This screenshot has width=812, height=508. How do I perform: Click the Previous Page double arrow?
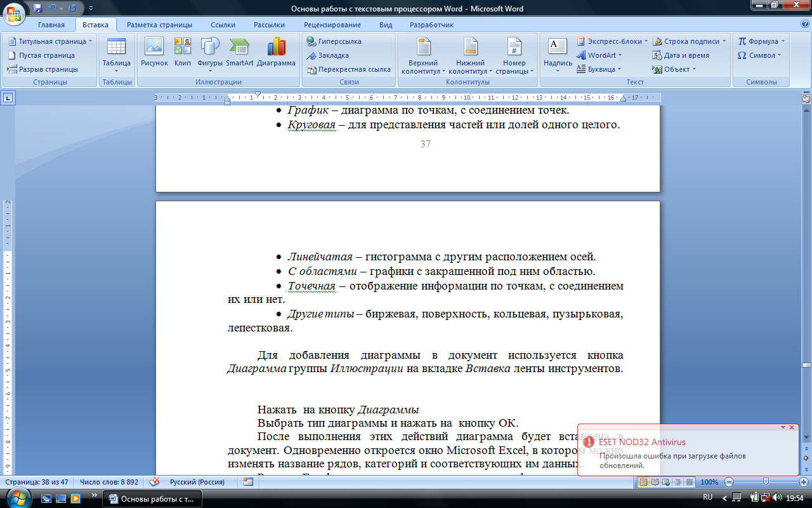[806, 449]
